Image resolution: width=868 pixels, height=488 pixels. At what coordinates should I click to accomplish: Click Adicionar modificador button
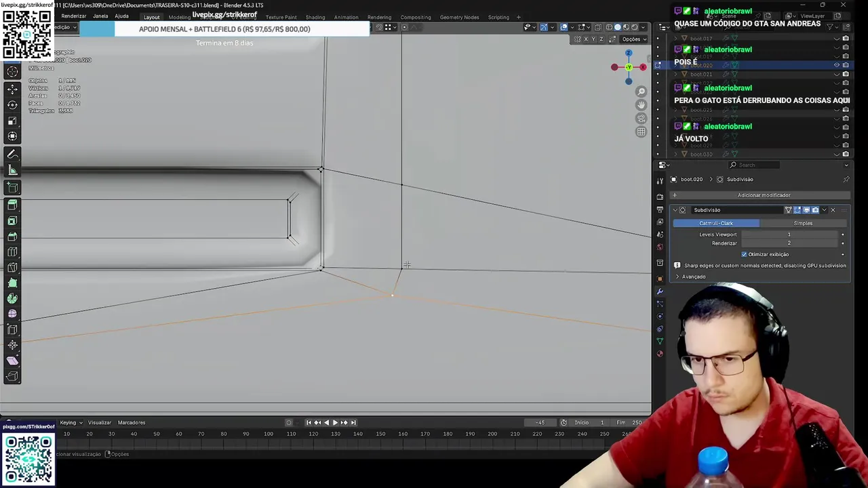coord(759,195)
